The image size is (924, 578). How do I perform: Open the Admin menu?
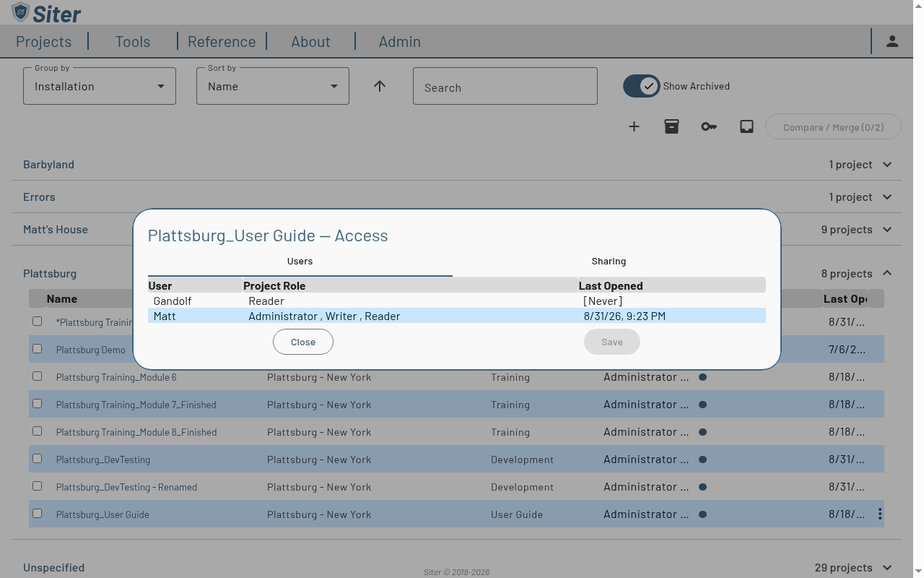pos(400,42)
